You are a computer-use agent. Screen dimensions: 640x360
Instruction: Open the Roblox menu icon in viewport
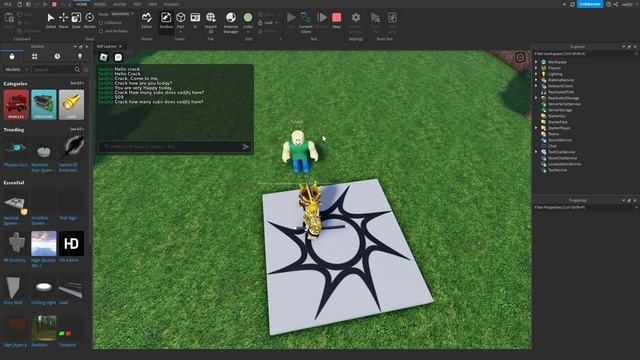(x=104, y=57)
